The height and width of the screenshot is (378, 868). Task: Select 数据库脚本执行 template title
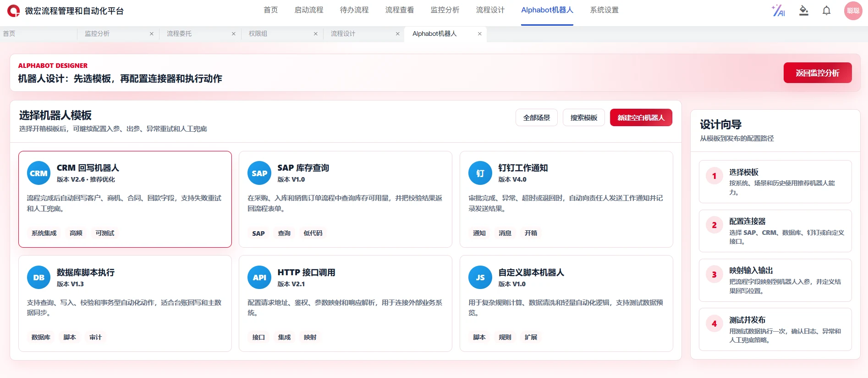click(86, 272)
